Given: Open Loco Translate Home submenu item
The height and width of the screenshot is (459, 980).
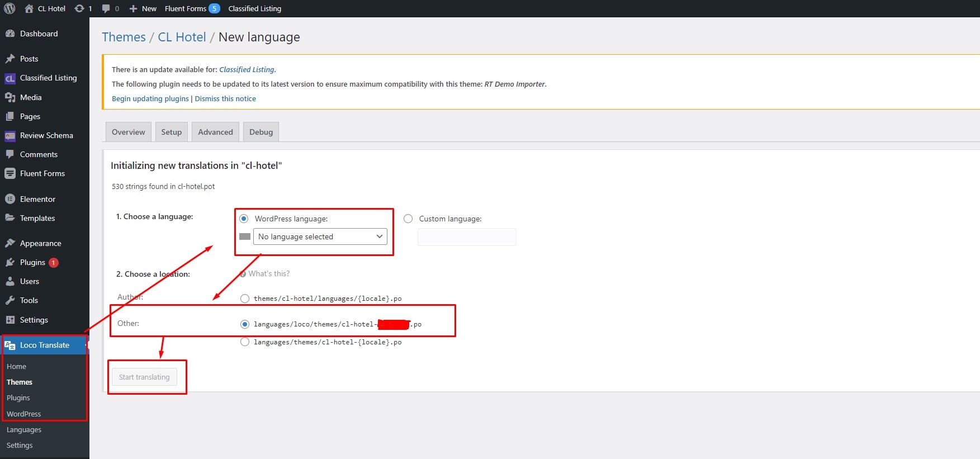Looking at the screenshot, I should [16, 367].
